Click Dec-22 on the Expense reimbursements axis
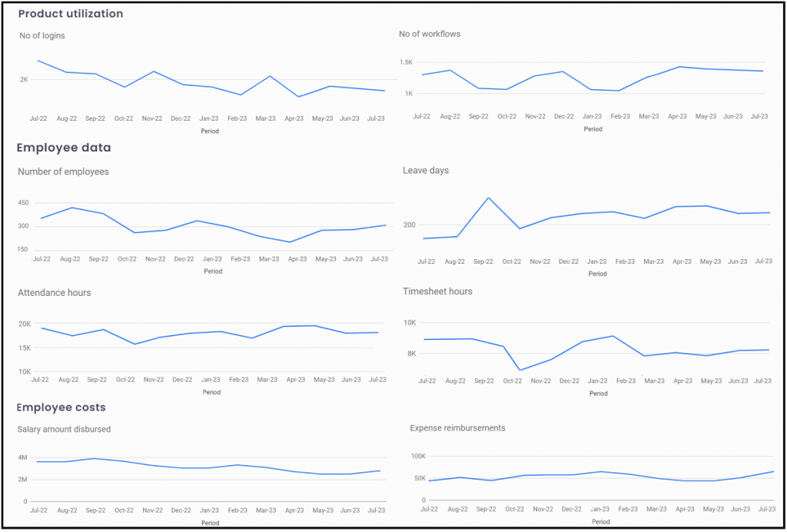This screenshot has width=787, height=532. click(573, 509)
